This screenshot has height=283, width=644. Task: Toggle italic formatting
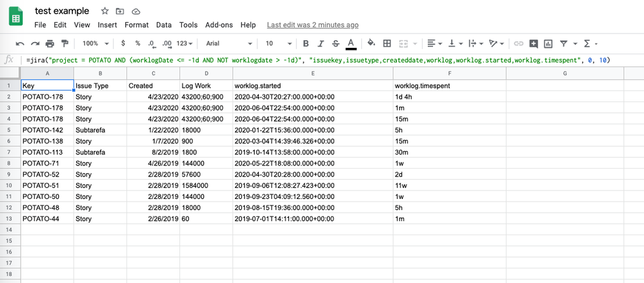321,43
